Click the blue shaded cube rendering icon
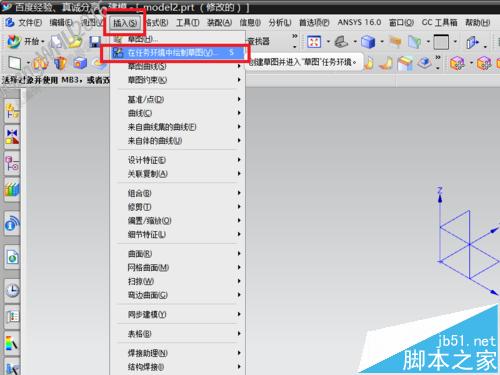The image size is (500, 375). [x=368, y=42]
